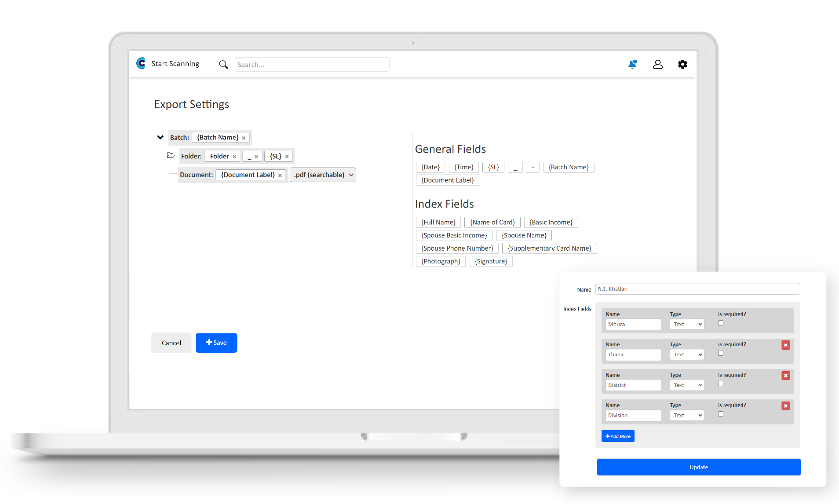Click the open folder icon beside Folder
This screenshot has height=504, width=839.
point(171,155)
